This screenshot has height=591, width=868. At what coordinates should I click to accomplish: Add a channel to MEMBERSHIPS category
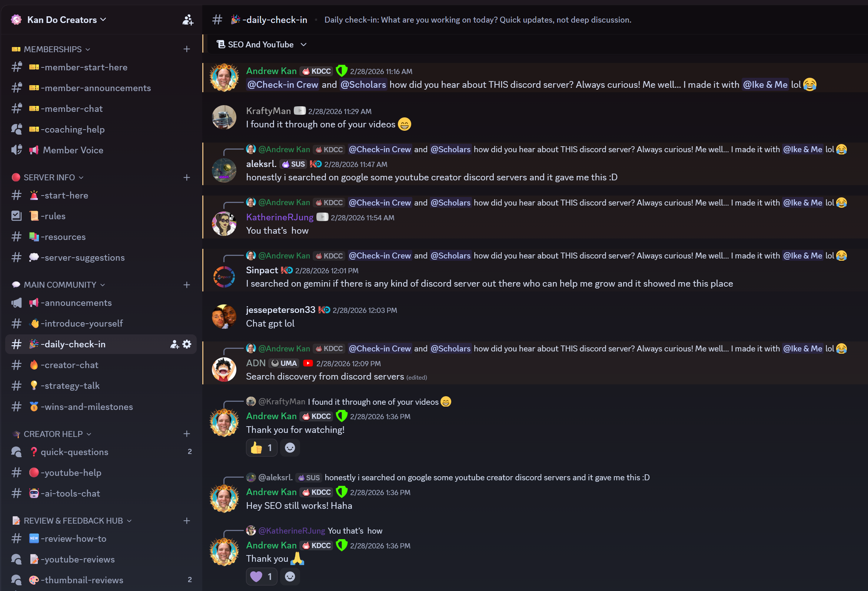pos(187,49)
